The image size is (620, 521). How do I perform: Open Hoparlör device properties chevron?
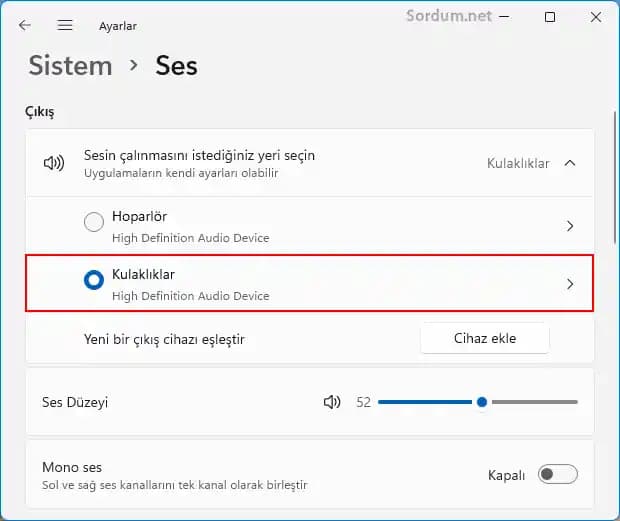point(570,226)
